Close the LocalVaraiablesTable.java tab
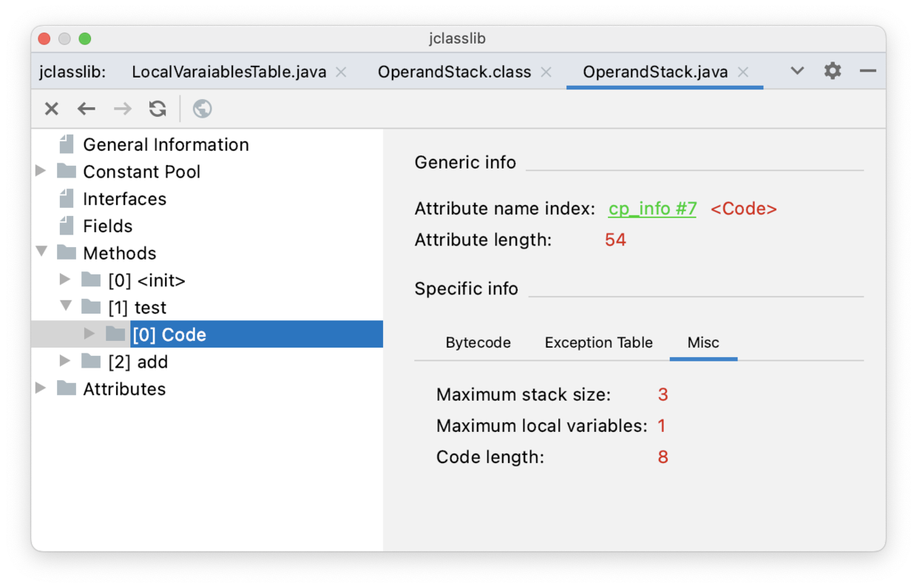The image size is (917, 588). click(x=341, y=72)
